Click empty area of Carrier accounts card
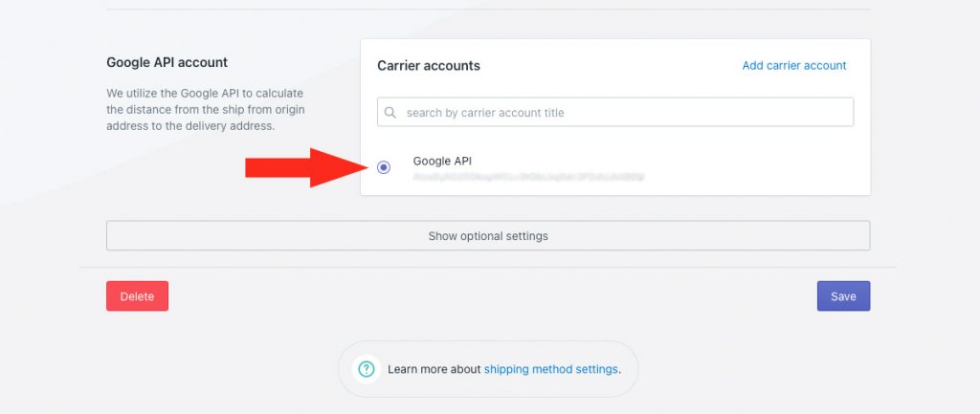This screenshot has height=414, width=980. [x=750, y=165]
